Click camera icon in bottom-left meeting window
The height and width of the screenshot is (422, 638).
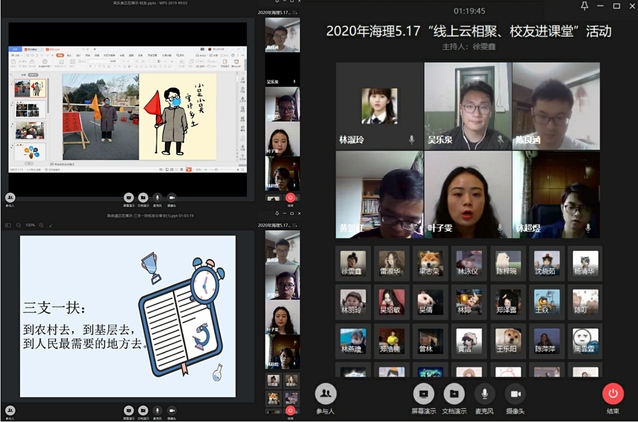[x=172, y=407]
